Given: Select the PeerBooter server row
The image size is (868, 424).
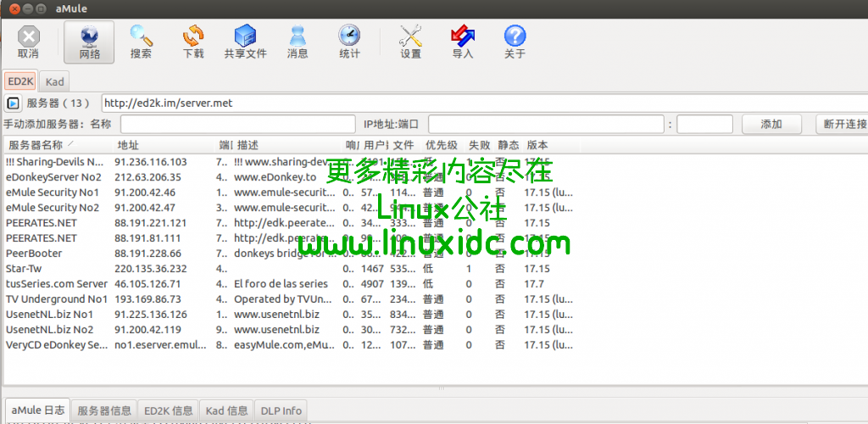Looking at the screenshot, I should pyautogui.click(x=288, y=254).
